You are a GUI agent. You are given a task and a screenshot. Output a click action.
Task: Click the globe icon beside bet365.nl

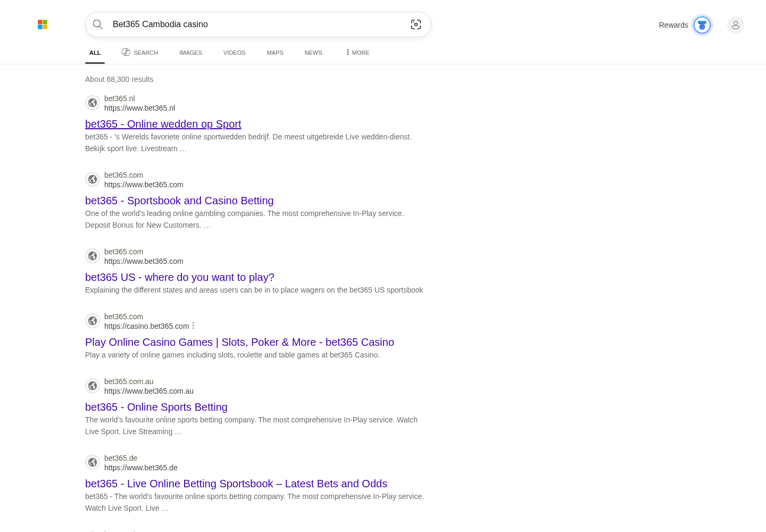point(93,103)
